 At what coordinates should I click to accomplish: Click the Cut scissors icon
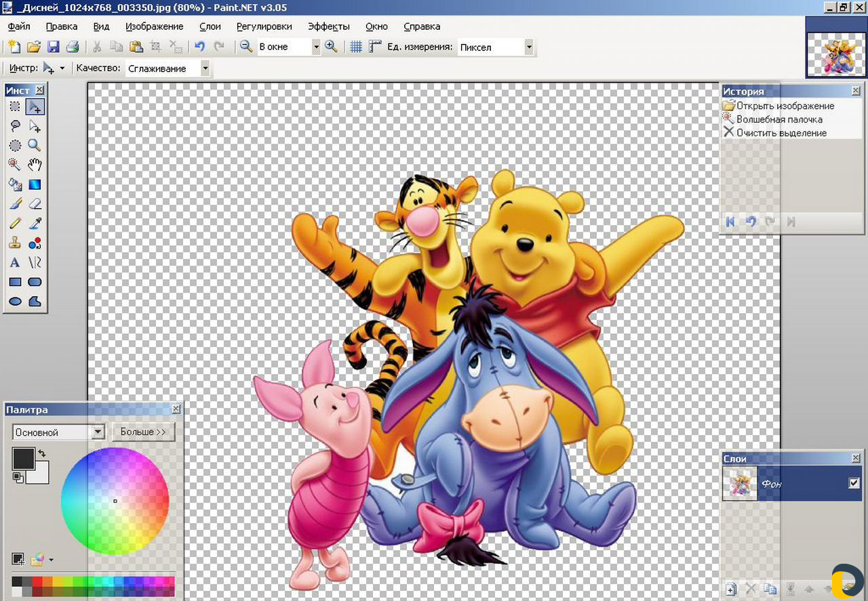point(97,47)
